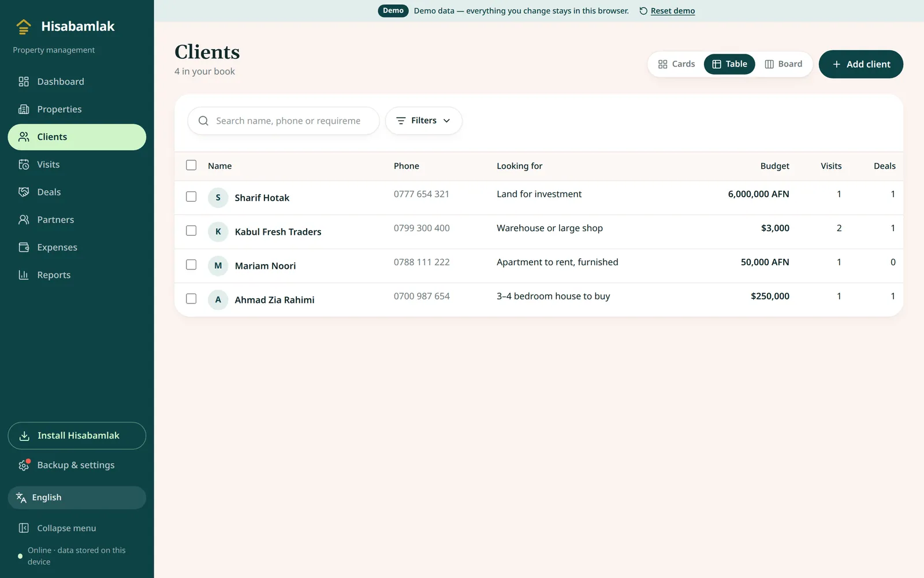Click the Hisabamlak house logo icon
The image size is (924, 578).
tap(24, 27)
